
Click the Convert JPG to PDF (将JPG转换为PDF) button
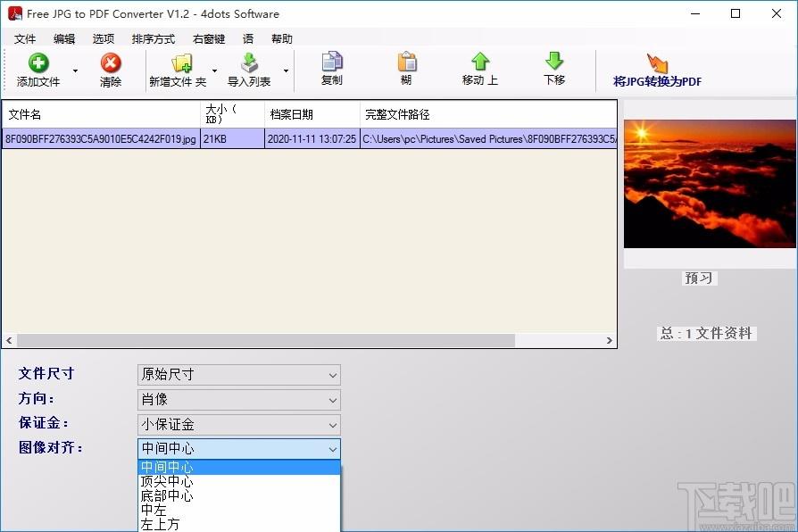pos(657,70)
